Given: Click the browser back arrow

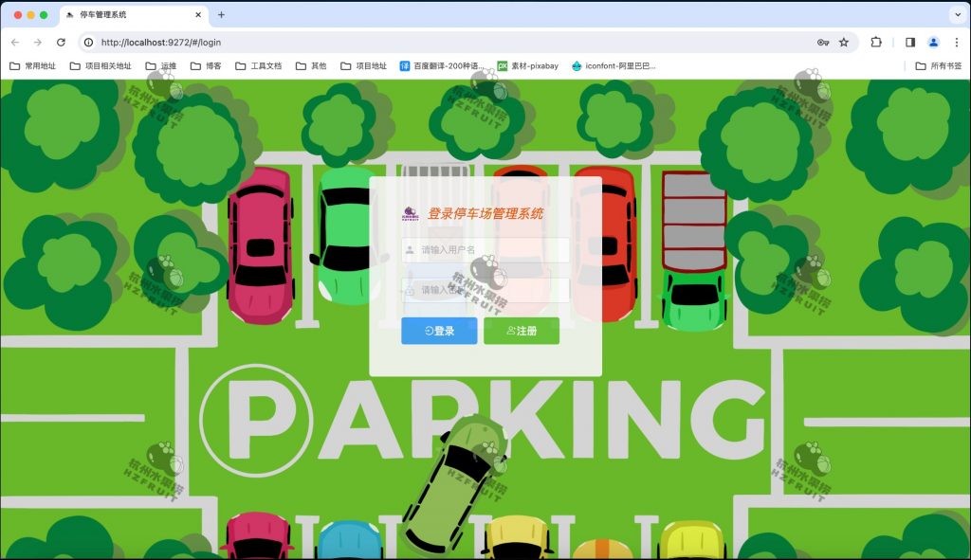Looking at the screenshot, I should [15, 43].
